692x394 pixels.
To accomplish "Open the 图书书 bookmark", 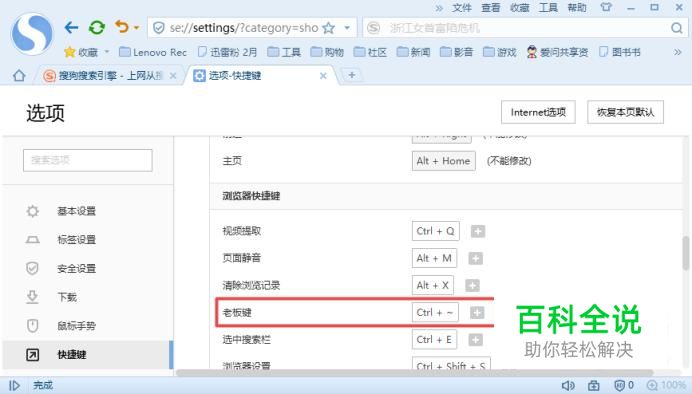I will 620,52.
